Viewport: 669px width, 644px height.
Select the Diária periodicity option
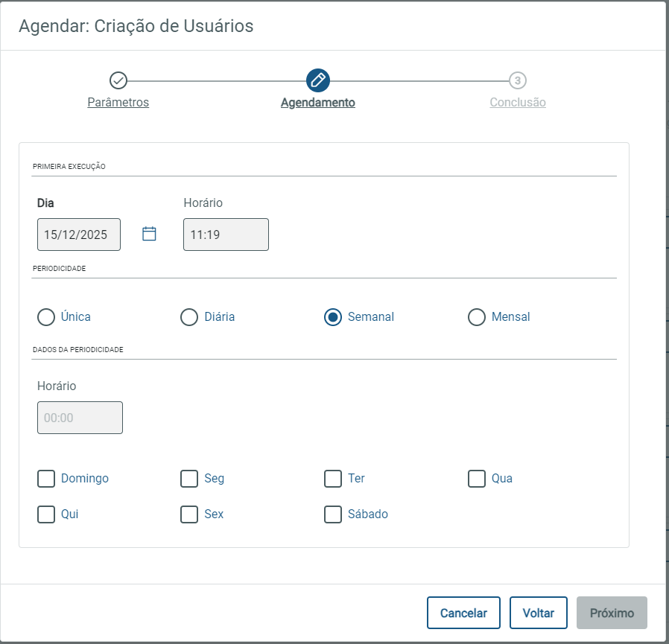(189, 317)
